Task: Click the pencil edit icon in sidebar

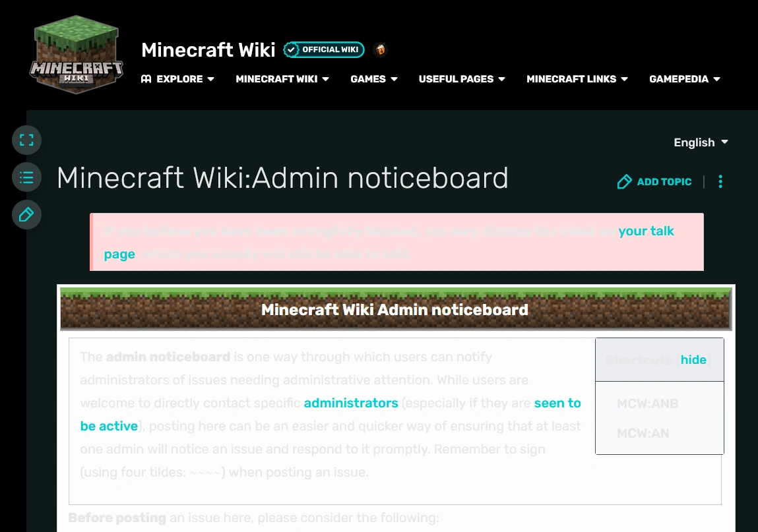Action: click(x=26, y=214)
